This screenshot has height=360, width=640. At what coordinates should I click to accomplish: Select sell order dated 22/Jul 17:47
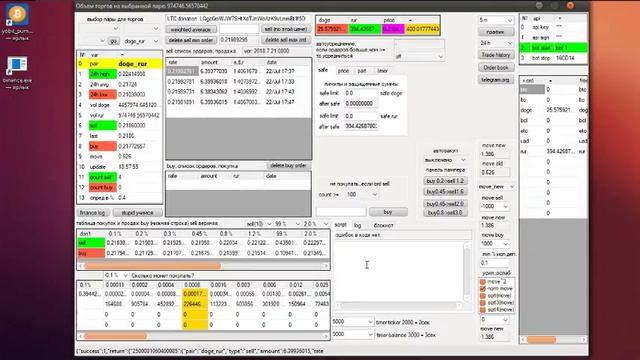(238, 102)
